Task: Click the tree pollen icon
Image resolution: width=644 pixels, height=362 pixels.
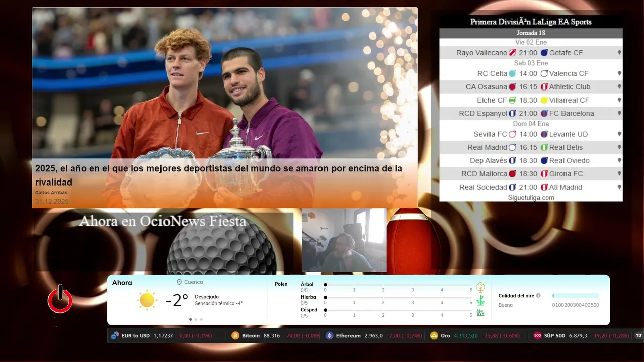Action: 480,287
